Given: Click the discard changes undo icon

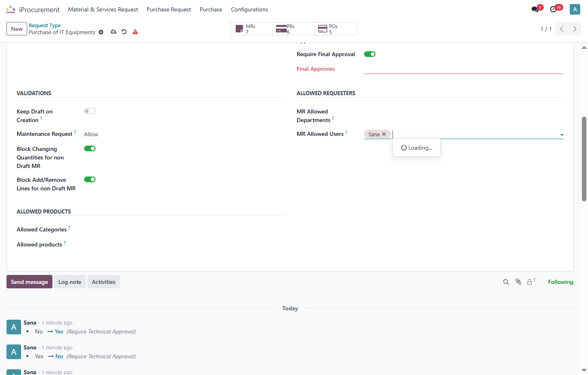Looking at the screenshot, I should pyautogui.click(x=124, y=32).
